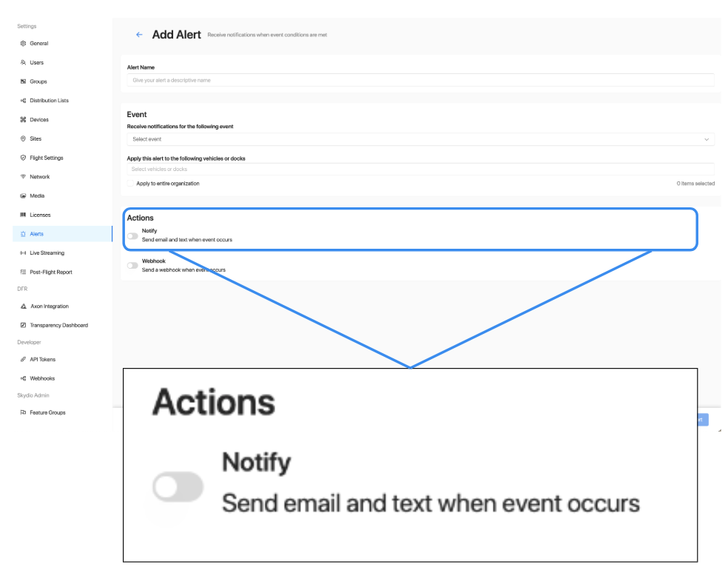Image resolution: width=728 pixels, height=576 pixels.
Task: Open Devices settings page
Action: tap(39, 119)
